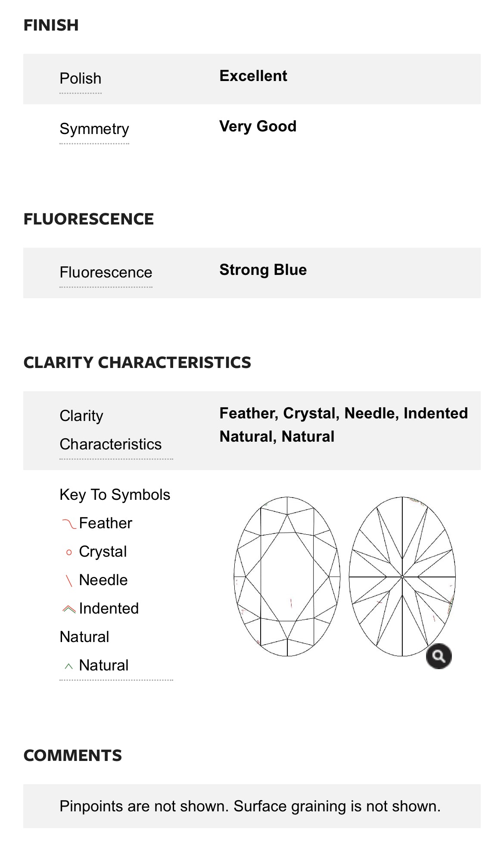
Task: Expand the dotted Natural term definition
Action: point(103,665)
